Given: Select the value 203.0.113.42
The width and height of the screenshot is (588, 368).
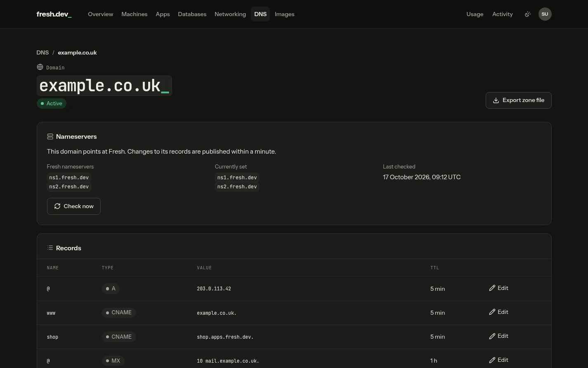Looking at the screenshot, I should (214, 289).
